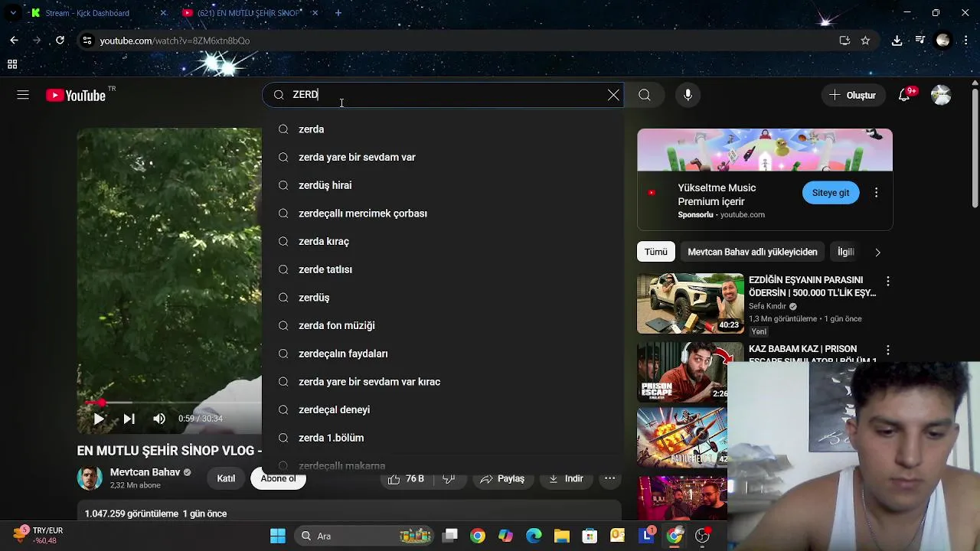Start voice search with microphone
This screenshot has width=980, height=551.
(x=688, y=95)
